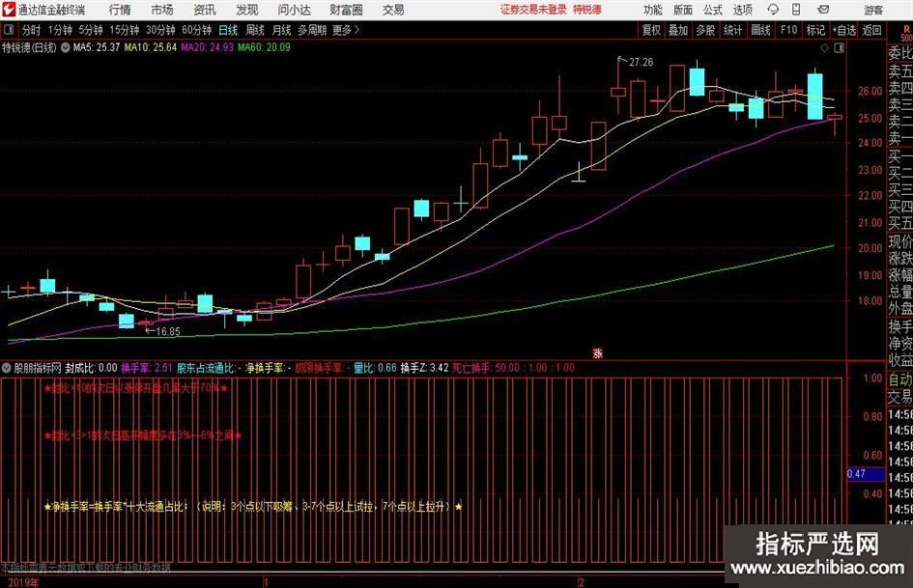Image resolution: width=913 pixels, height=588 pixels.
Task: Click the 27.26 high price label
Action: (641, 63)
